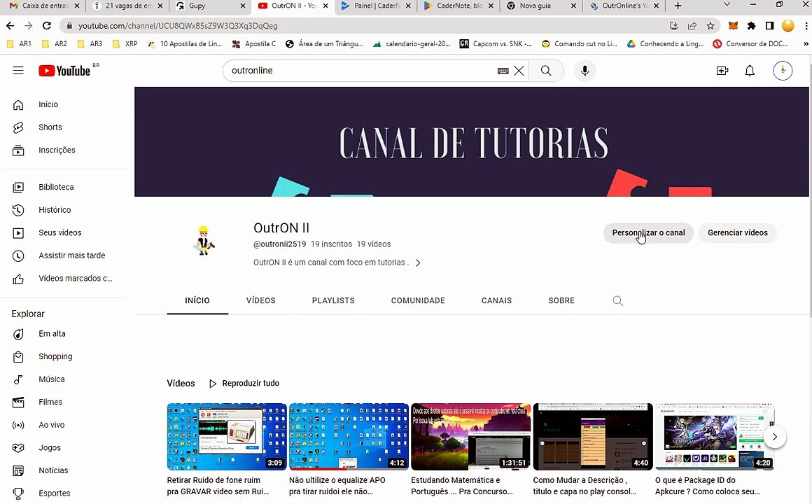Open the MetaMask fox extension

pos(734,25)
